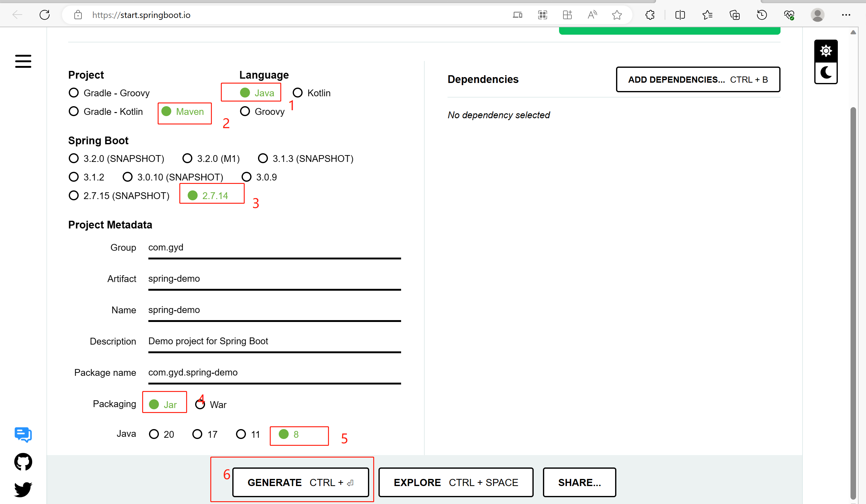Click the scrollbar up arrow
This screenshot has width=866, height=504.
point(853,32)
